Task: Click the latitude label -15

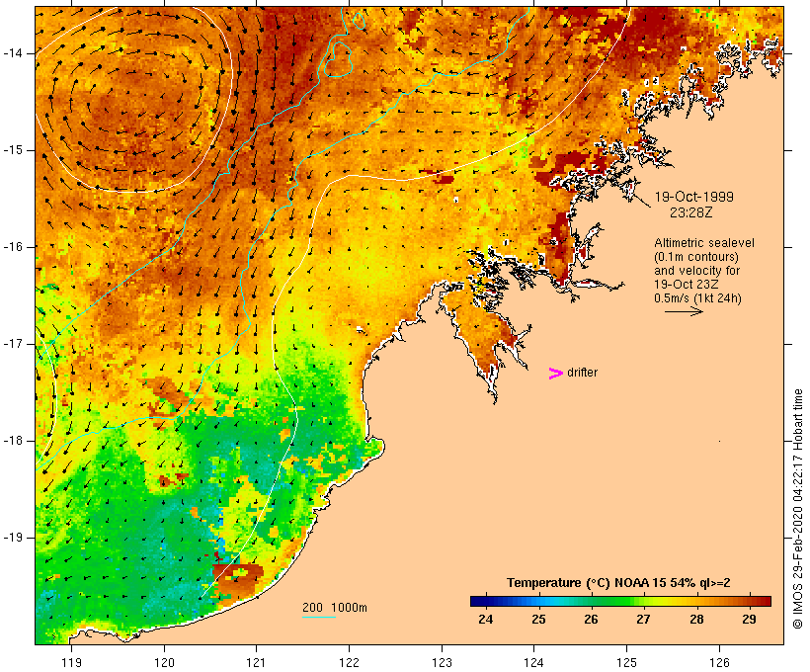Action: click(x=13, y=150)
